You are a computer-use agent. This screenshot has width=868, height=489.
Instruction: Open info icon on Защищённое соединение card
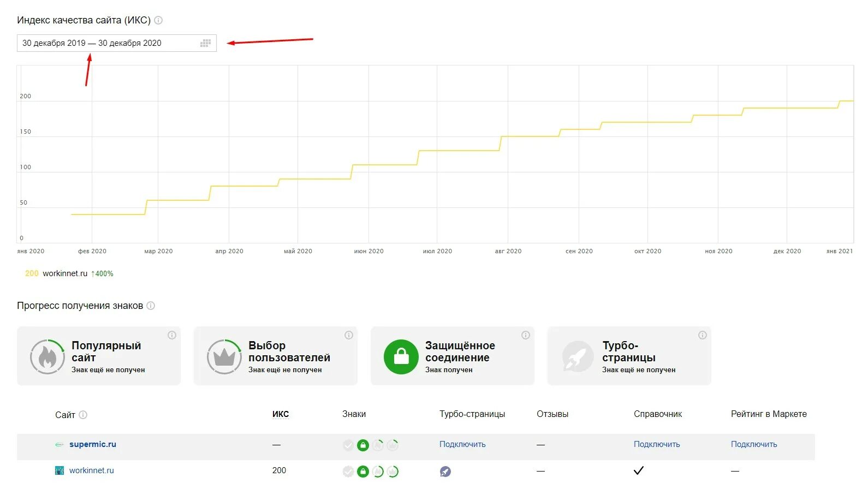(x=526, y=335)
